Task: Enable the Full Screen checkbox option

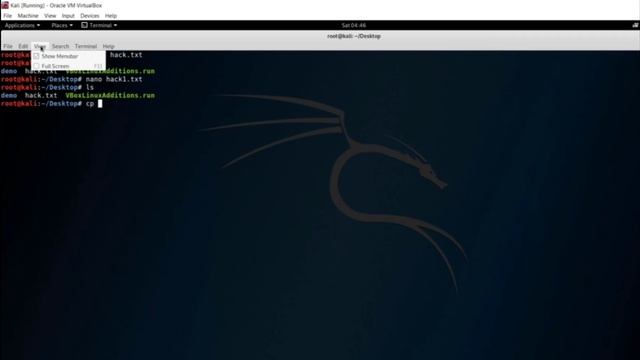Action: (x=36, y=66)
